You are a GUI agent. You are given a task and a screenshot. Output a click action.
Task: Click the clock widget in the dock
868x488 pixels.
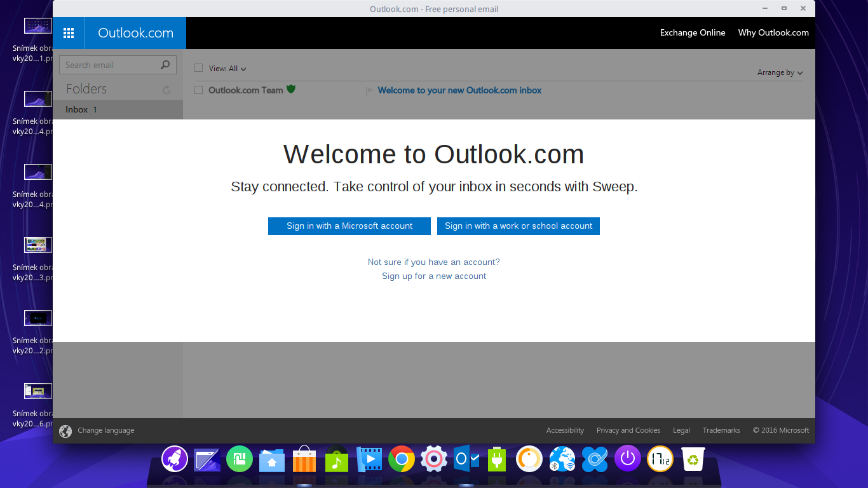point(660,459)
